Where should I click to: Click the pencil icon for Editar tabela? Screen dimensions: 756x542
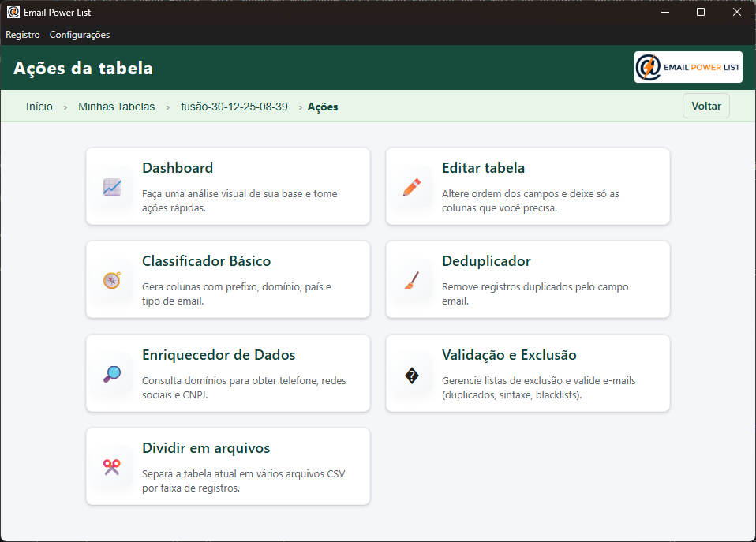(x=411, y=187)
